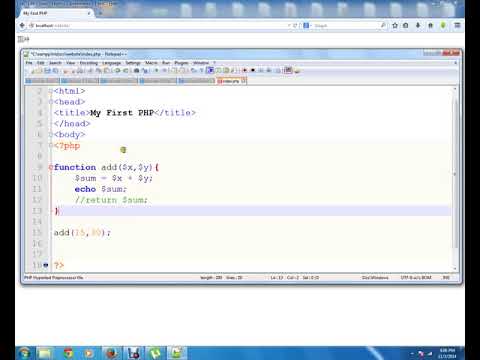Click the Save All toolbar icon
480x360 pixels.
(x=55, y=70)
